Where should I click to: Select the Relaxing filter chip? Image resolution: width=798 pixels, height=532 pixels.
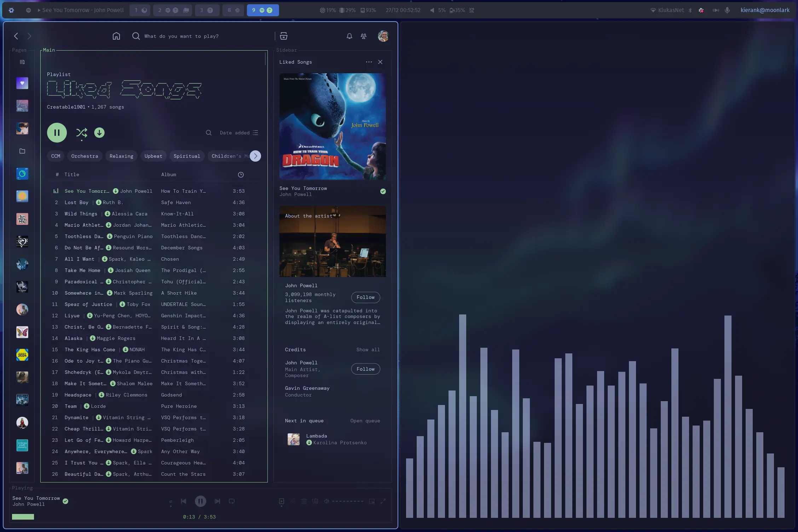[121, 156]
